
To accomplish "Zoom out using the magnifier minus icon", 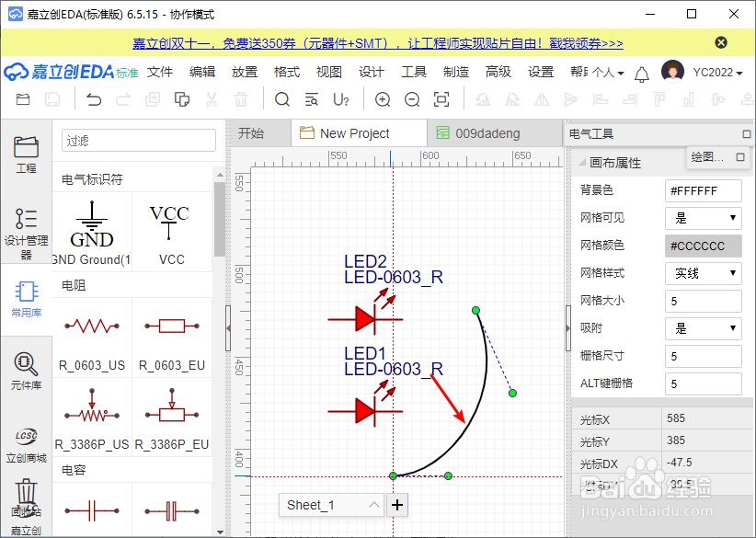I will coord(410,99).
